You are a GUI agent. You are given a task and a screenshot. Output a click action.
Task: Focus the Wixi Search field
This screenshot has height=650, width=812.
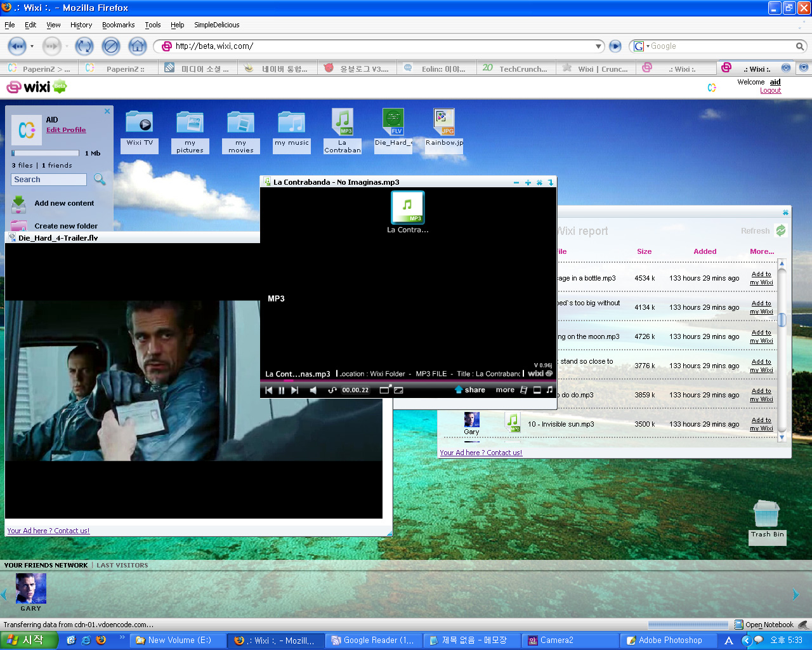49,180
